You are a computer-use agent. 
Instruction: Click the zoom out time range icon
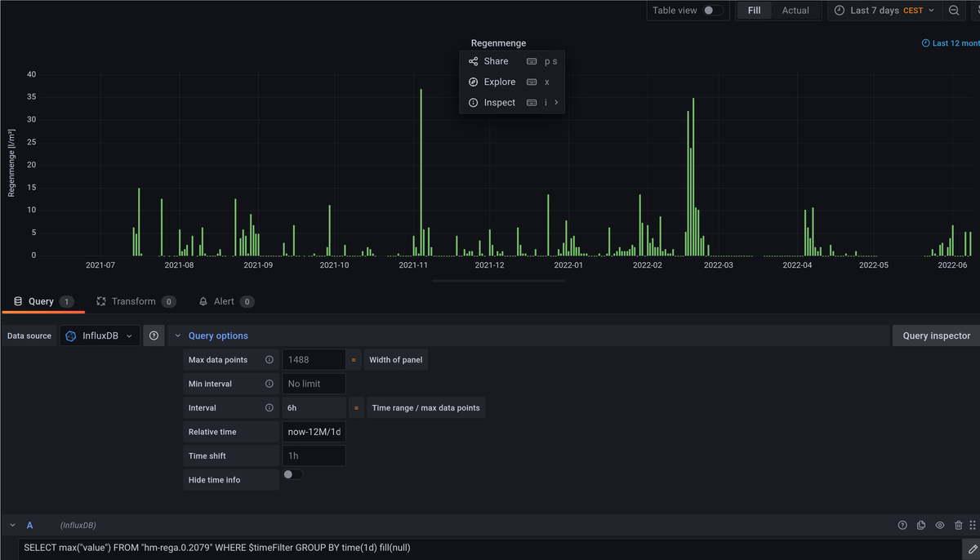tap(953, 11)
